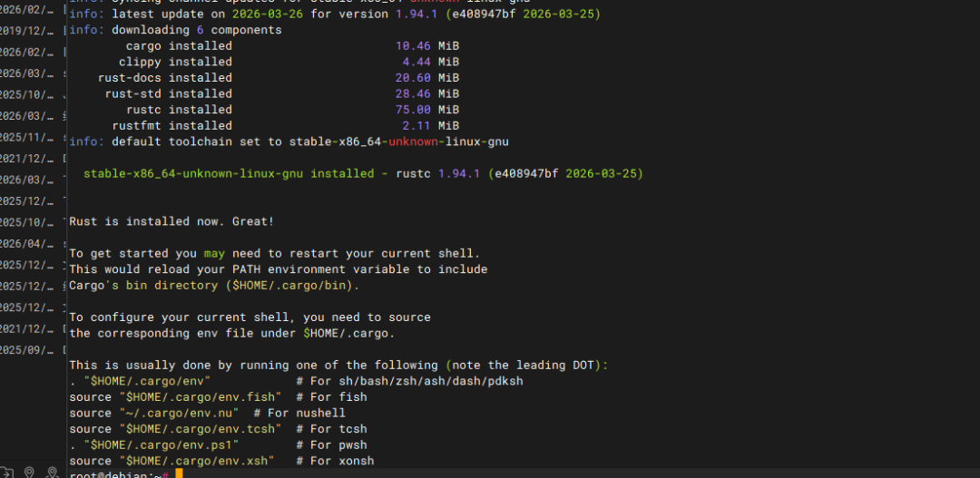Click the root@debian shell prompt line

(x=119, y=475)
